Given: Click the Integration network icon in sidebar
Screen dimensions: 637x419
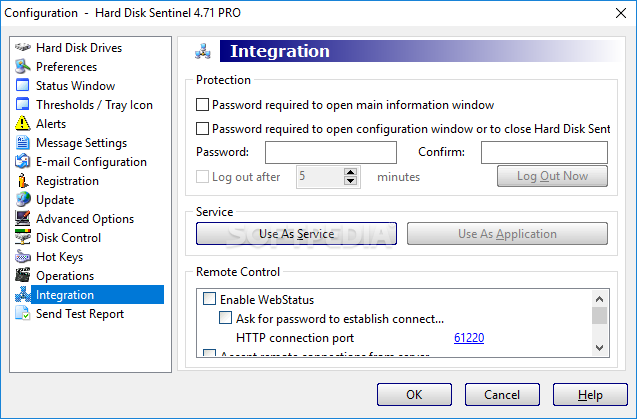Looking at the screenshot, I should [x=23, y=295].
